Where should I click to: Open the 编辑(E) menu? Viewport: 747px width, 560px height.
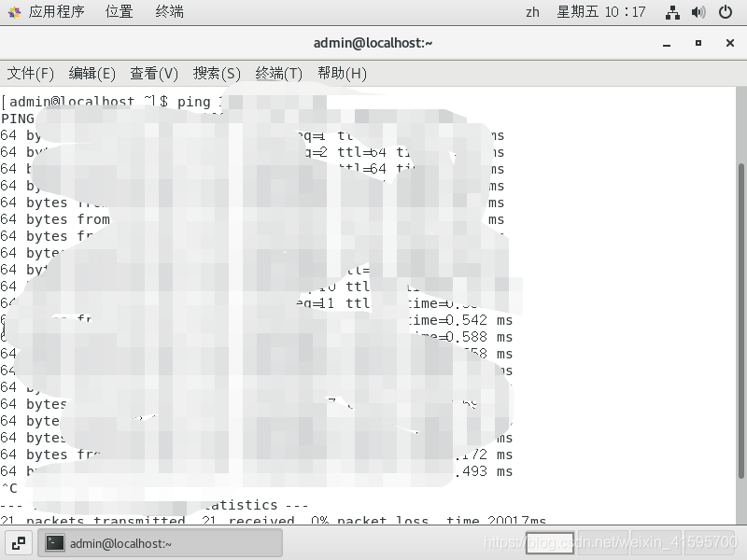pos(92,73)
